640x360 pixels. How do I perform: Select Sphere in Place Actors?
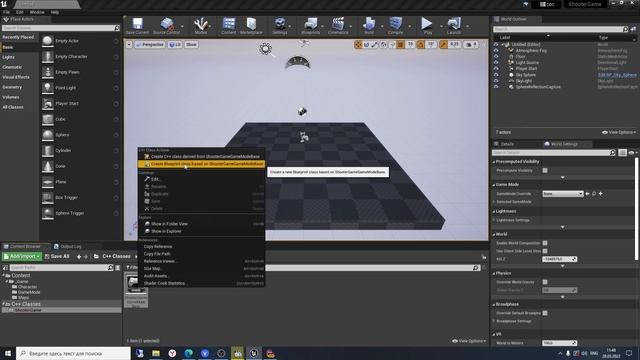click(x=80, y=135)
